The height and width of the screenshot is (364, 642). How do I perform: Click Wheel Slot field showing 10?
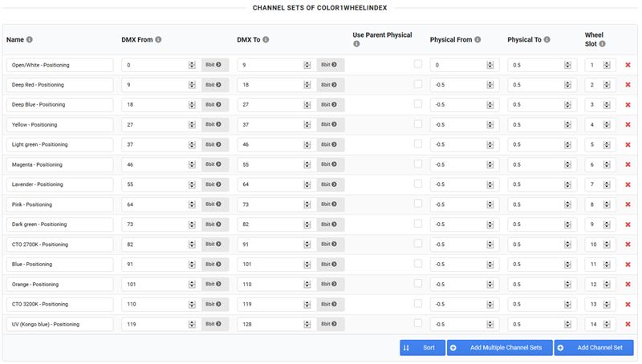600,245
